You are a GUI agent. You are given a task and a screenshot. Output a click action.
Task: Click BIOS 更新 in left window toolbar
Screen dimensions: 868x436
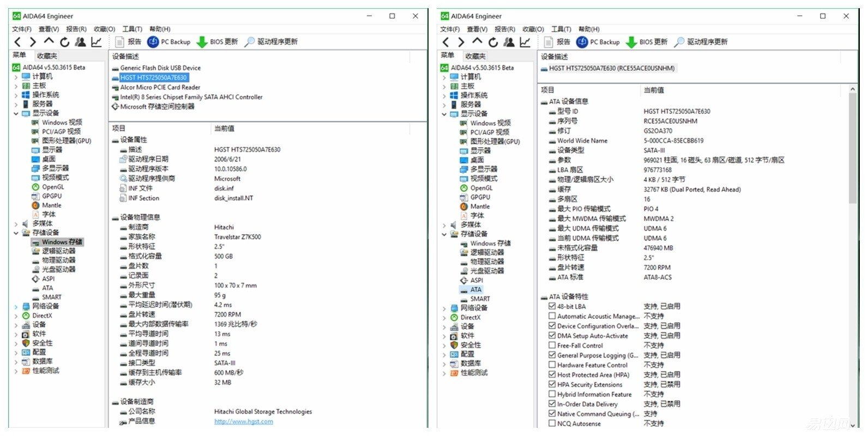click(217, 42)
